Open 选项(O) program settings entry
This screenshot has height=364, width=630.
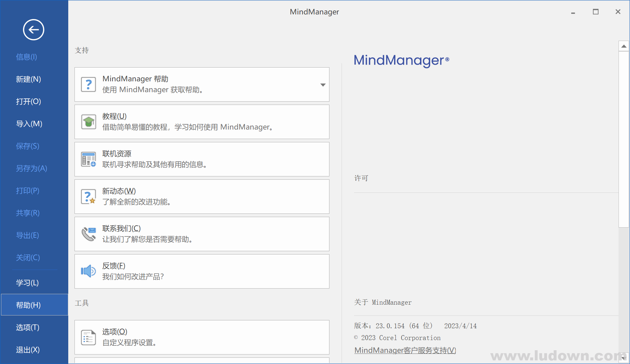[x=202, y=337]
